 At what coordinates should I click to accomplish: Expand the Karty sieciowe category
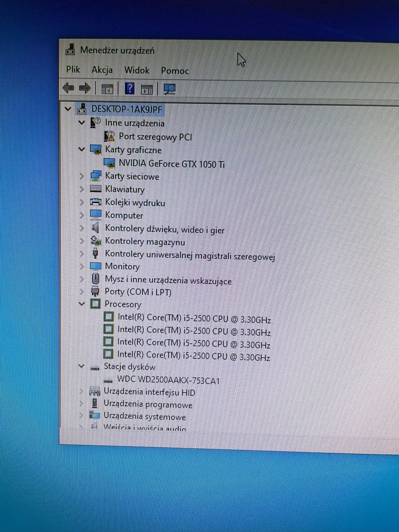click(x=82, y=176)
